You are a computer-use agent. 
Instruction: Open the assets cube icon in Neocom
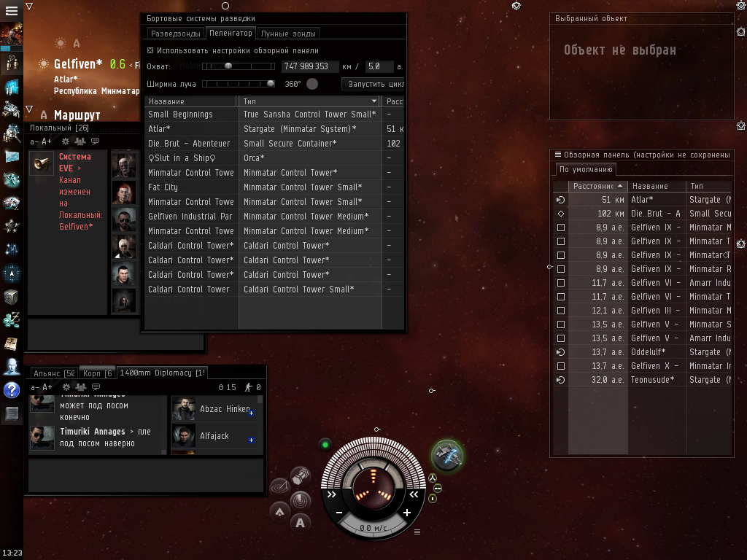pyautogui.click(x=12, y=297)
